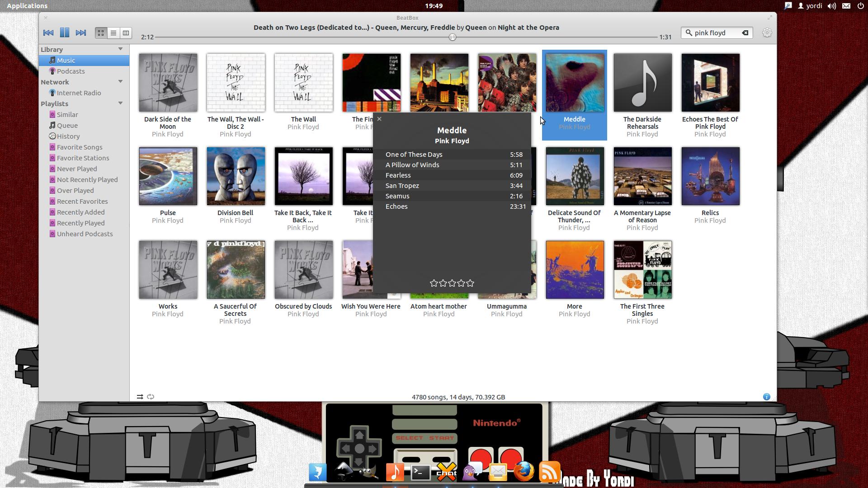Switch to album grid view
This screenshot has width=868, height=488.
click(x=101, y=33)
